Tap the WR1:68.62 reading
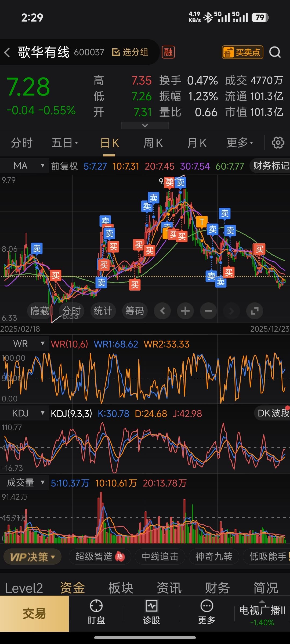290x644 pixels. (x=116, y=344)
